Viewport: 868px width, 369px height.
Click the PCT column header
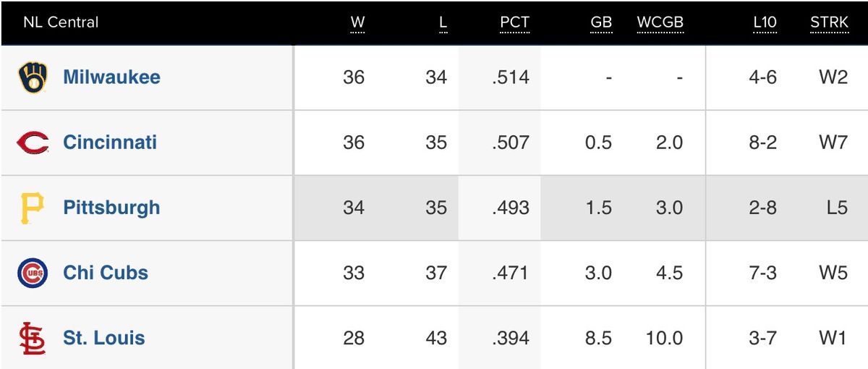(x=514, y=22)
